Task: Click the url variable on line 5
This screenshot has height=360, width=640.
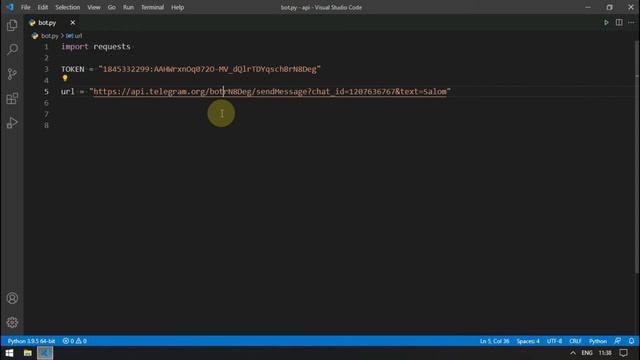Action: coord(68,91)
